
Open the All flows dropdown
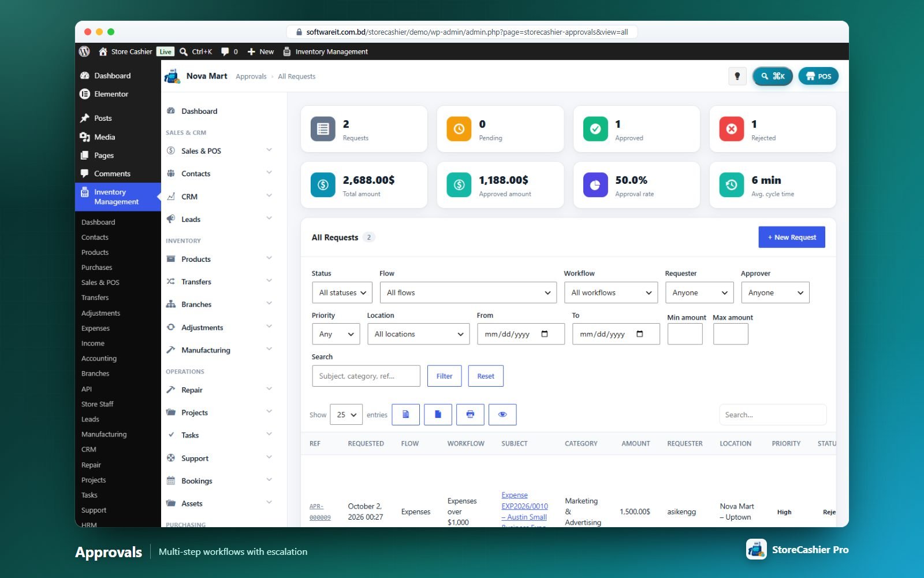click(468, 292)
